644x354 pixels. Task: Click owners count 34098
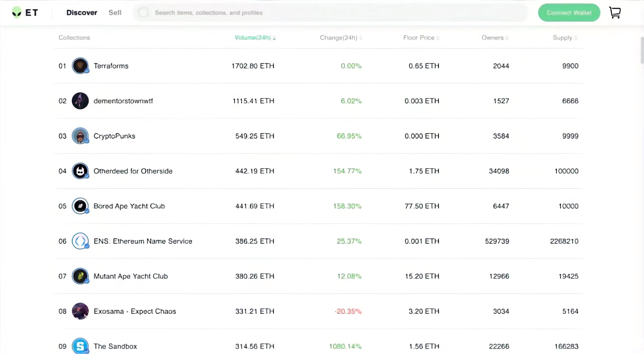click(499, 171)
